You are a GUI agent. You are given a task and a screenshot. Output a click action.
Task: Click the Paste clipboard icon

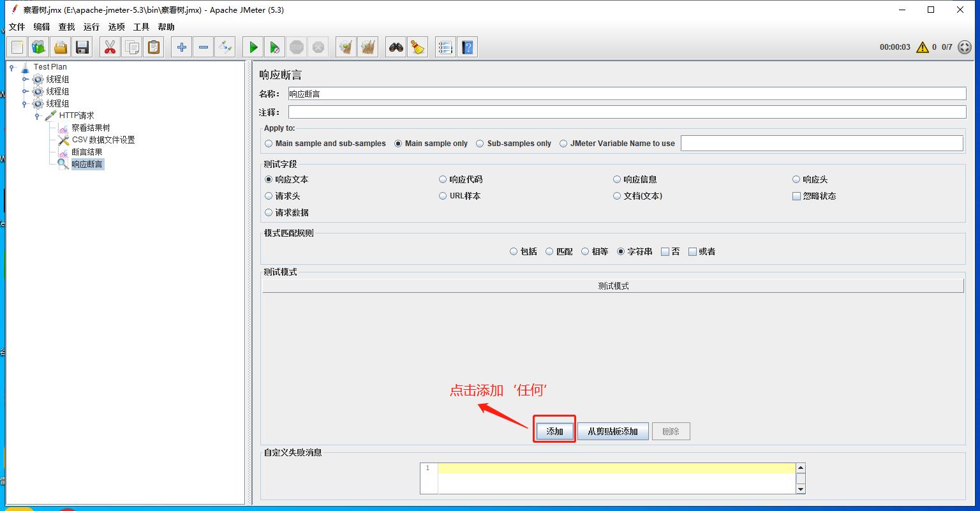click(x=154, y=47)
